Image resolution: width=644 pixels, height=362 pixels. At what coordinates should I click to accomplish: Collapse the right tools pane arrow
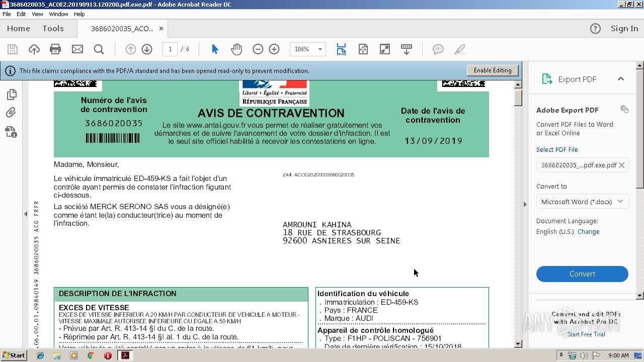(x=525, y=204)
